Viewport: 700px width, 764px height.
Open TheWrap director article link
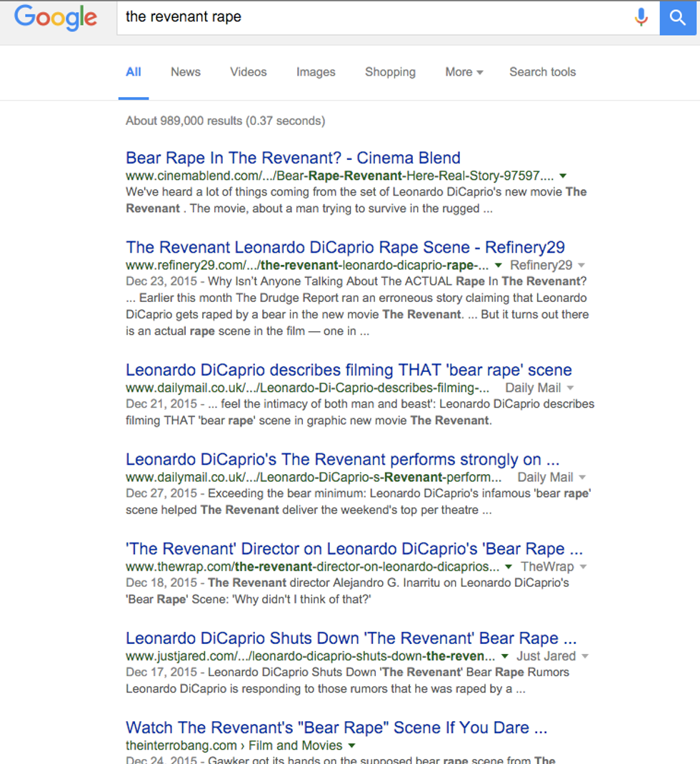tap(354, 549)
